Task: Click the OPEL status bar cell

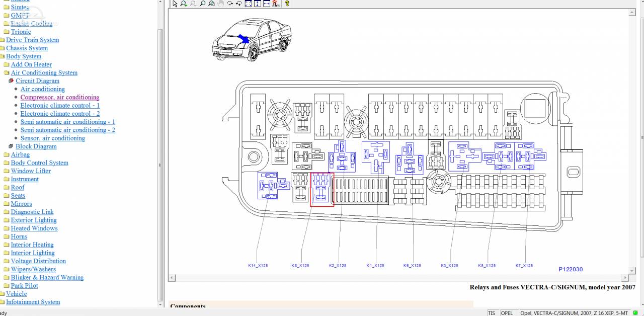Action: tap(509, 313)
